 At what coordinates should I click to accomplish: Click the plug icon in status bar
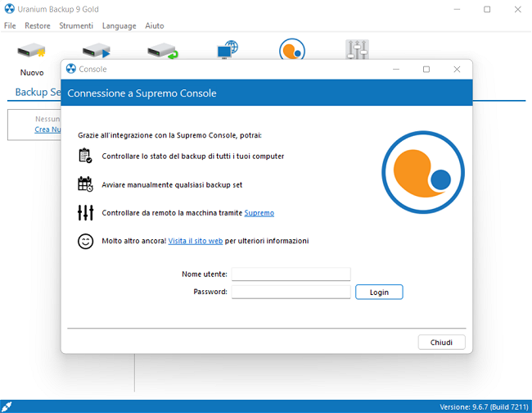7,406
